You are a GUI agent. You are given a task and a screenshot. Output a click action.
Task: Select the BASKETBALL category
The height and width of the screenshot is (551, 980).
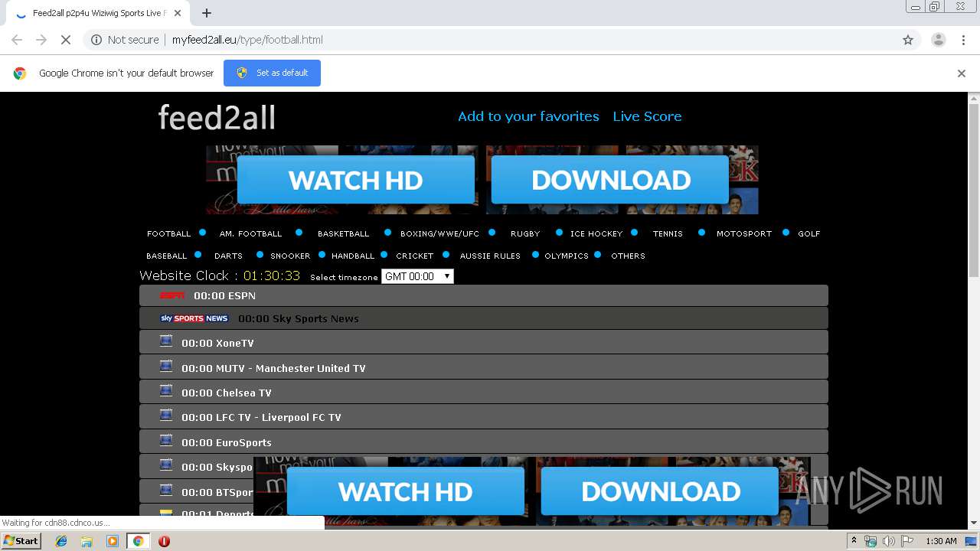point(343,233)
